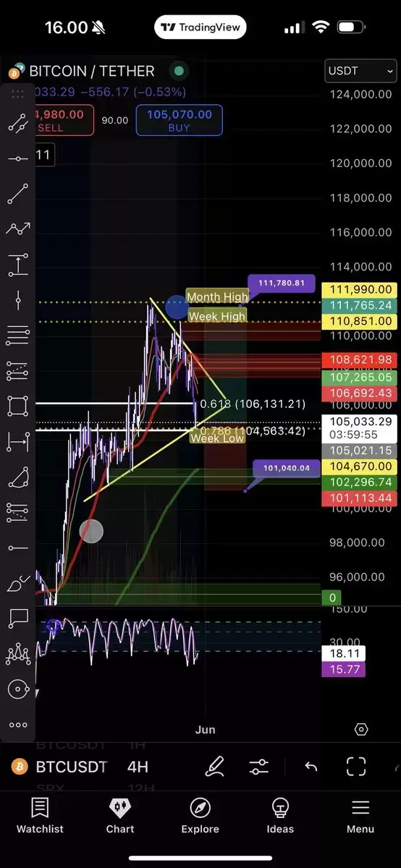Open chart settings sliders icon
Image resolution: width=401 pixels, height=868 pixels.
[258, 767]
